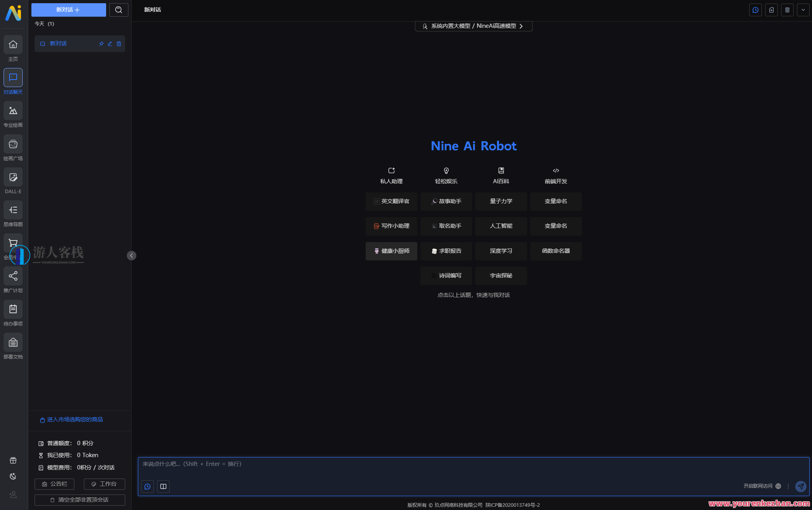Open the 思维导图 mind map tool
The width and height of the screenshot is (812, 510).
click(13, 214)
